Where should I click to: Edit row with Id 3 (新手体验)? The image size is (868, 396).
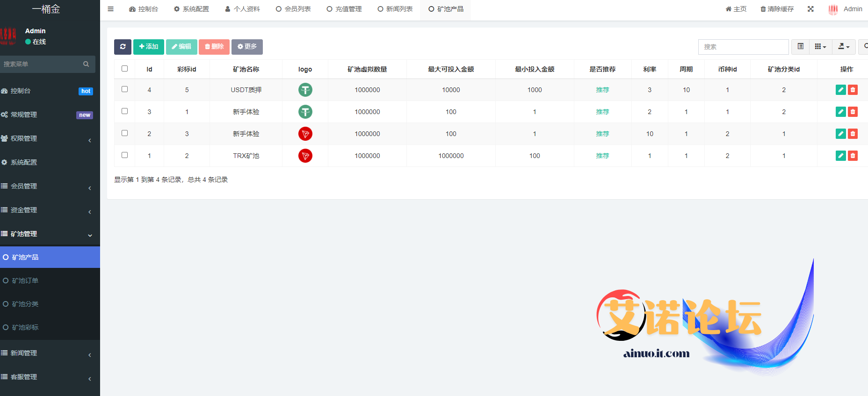(841, 112)
